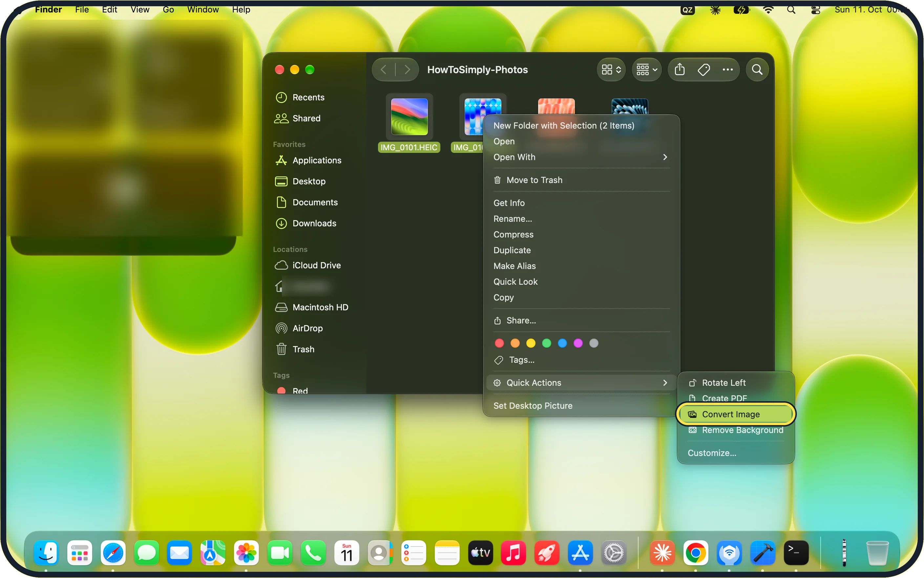Open the File menu in the menu bar
This screenshot has width=924, height=578.
coord(82,10)
